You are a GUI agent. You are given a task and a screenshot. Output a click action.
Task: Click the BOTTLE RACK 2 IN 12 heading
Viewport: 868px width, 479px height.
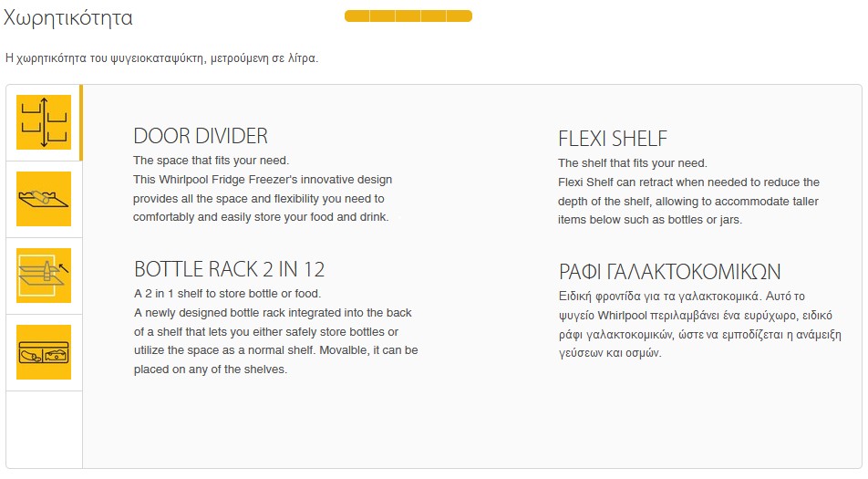pos(229,269)
